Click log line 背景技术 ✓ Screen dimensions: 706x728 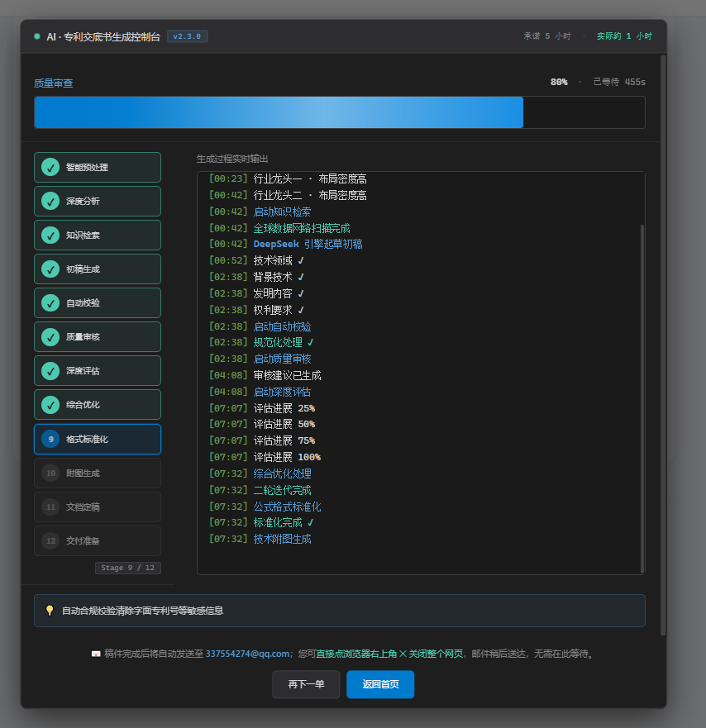pos(279,277)
